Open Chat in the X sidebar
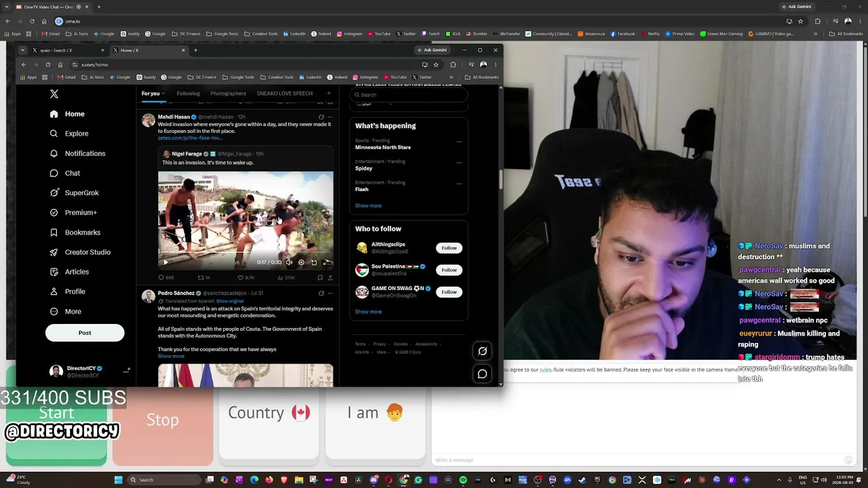 65,173
